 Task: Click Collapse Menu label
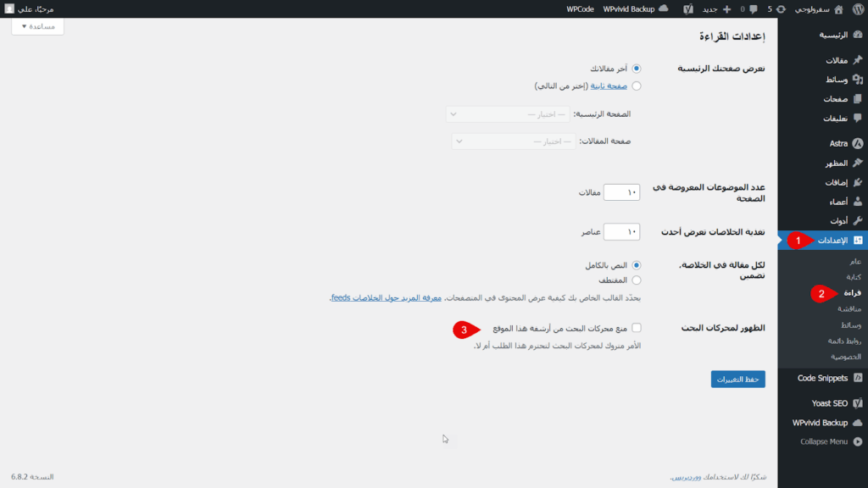(824, 441)
